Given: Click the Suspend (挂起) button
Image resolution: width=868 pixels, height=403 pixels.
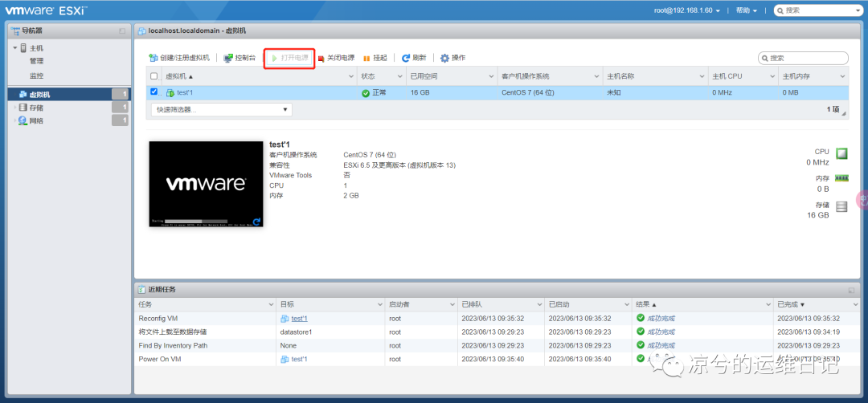Looking at the screenshot, I should coord(375,58).
